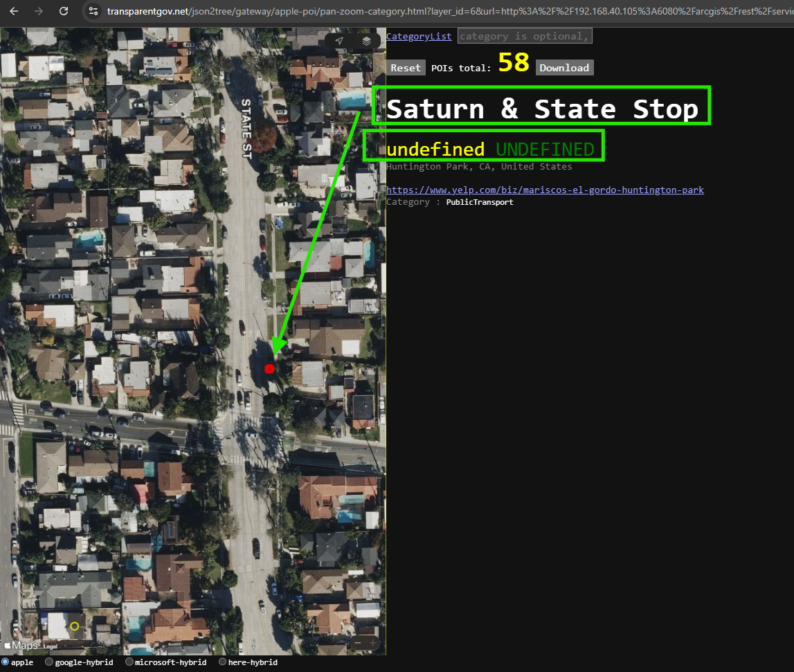Click the Download button
The image size is (794, 672).
tap(565, 68)
